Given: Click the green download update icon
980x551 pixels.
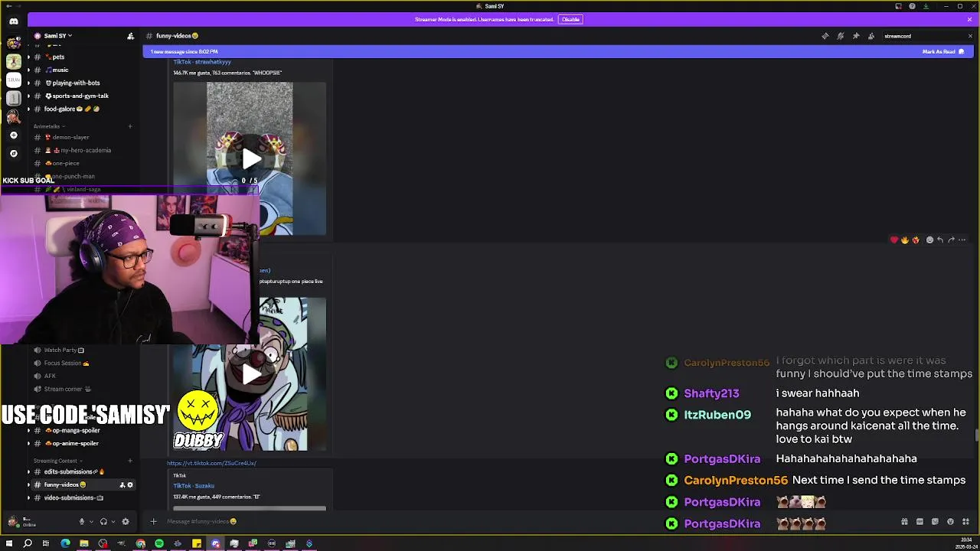Looking at the screenshot, I should click(x=926, y=6).
